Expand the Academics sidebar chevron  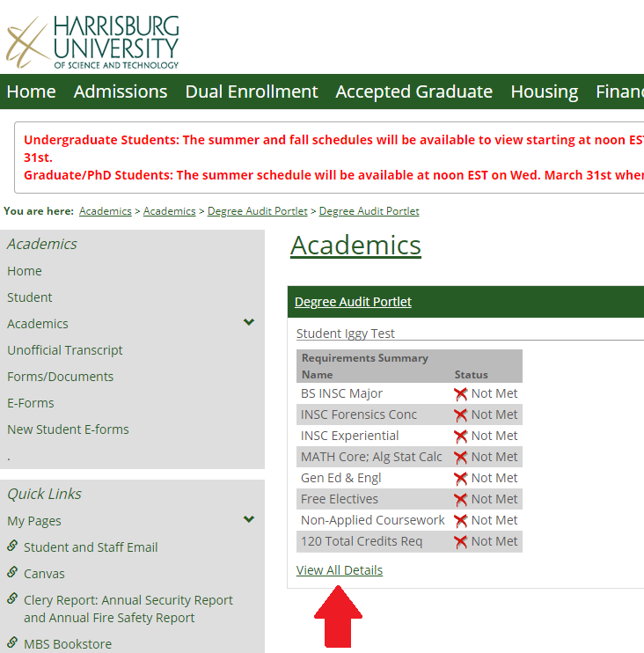point(248,322)
